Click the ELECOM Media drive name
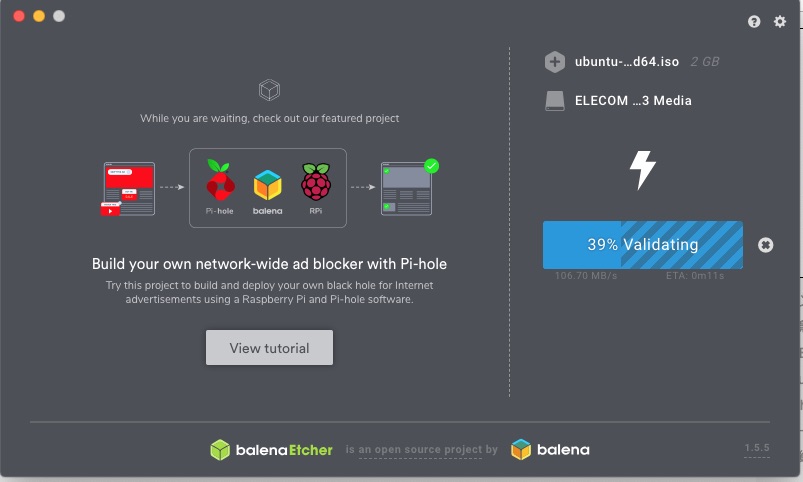Viewport: 803px width, 482px height. (633, 101)
